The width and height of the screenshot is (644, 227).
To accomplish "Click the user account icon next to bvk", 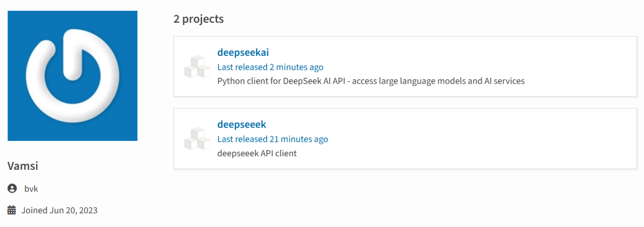I will coord(12,188).
